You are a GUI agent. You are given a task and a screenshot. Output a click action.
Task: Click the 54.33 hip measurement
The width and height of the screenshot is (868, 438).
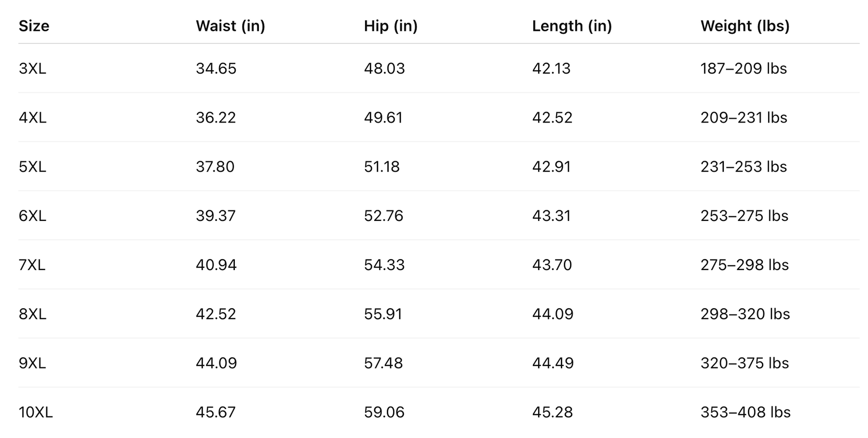[384, 265]
